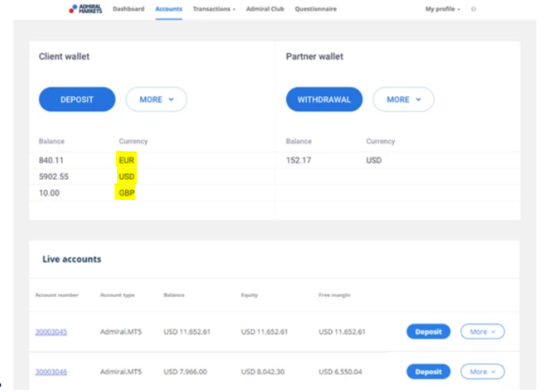552x392 pixels.
Task: Click the 840.11 balance value
Action: 51,161
